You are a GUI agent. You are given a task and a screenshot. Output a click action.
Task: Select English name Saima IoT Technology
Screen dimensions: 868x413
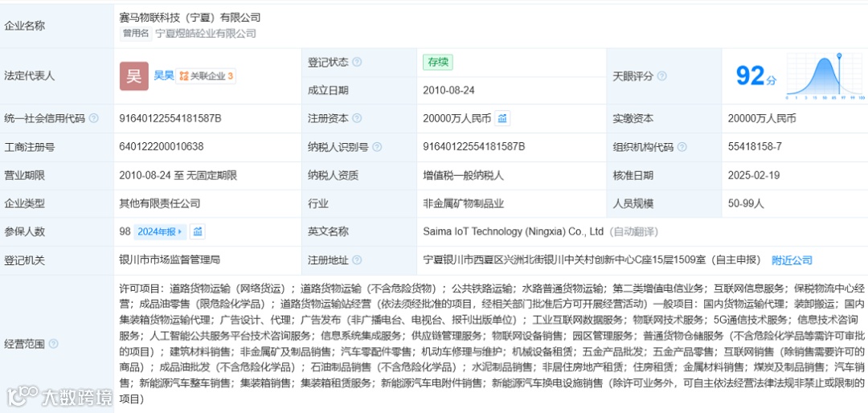pyautogui.click(x=513, y=231)
